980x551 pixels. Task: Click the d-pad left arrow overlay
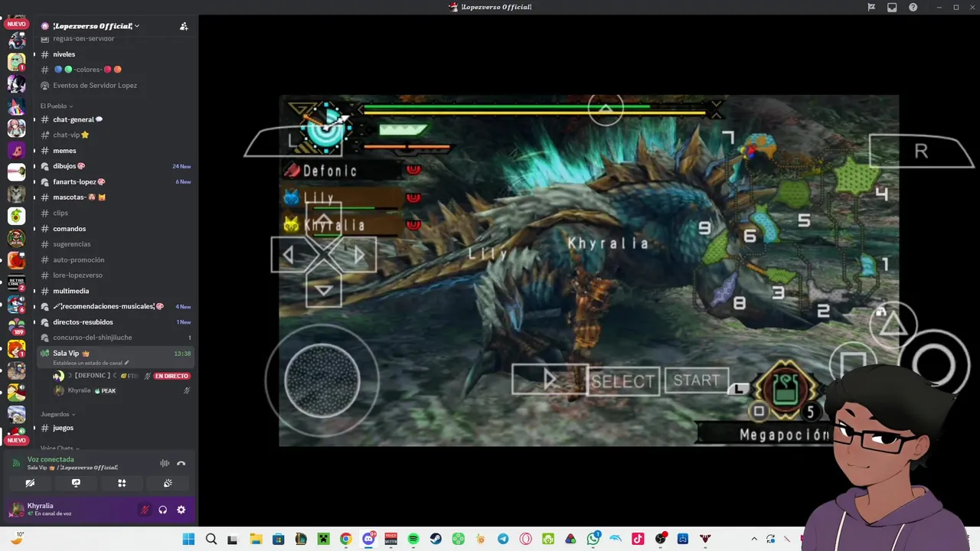pyautogui.click(x=289, y=256)
